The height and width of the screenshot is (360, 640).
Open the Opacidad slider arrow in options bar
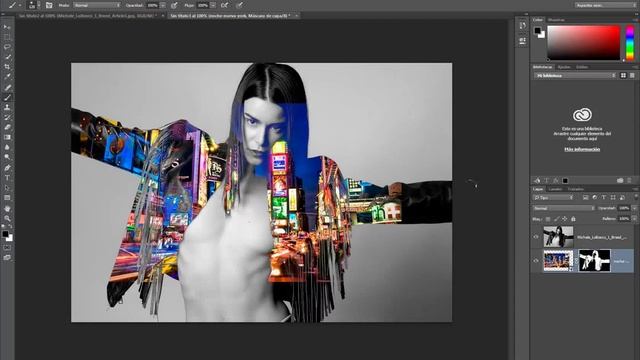[163, 5]
